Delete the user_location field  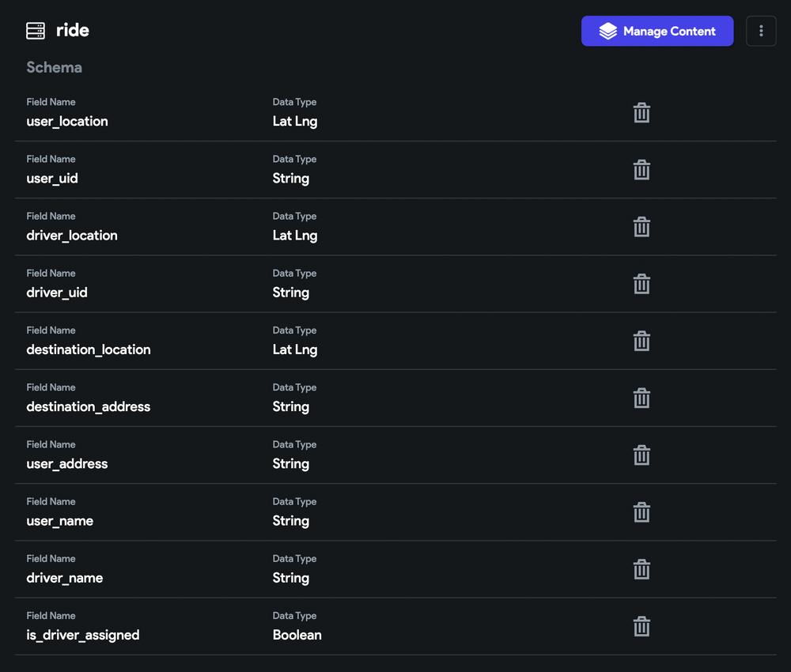pyautogui.click(x=642, y=113)
